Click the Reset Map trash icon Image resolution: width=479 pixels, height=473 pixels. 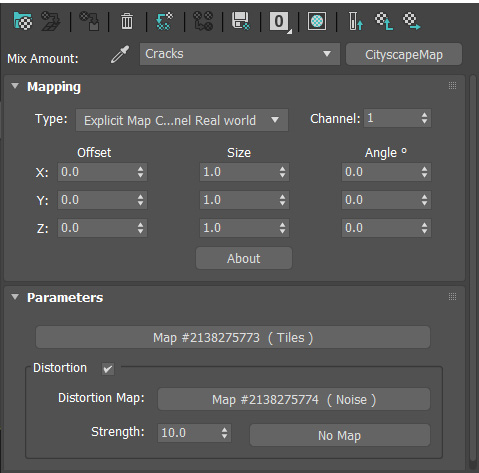[127, 21]
